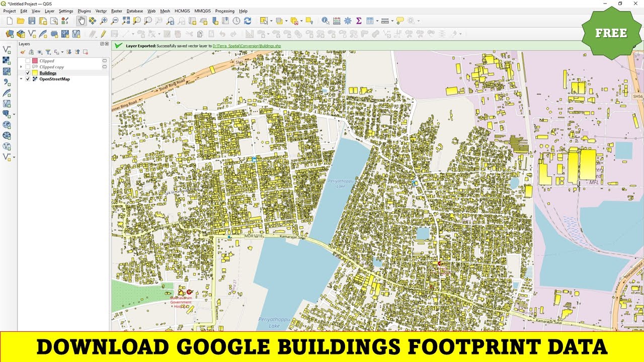
Task: Click Remove Layer icon in Layers panel
Action: tap(86, 52)
